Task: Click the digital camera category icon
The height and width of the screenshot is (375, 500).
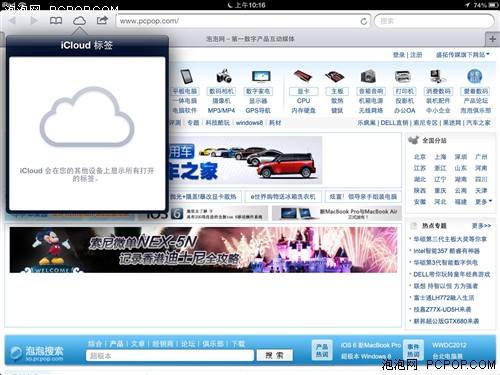Action: 224,76
